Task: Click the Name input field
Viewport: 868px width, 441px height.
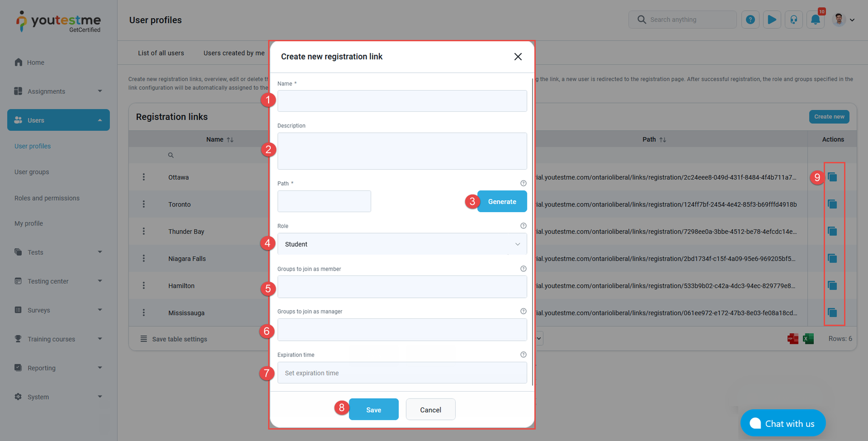Action: pyautogui.click(x=401, y=101)
